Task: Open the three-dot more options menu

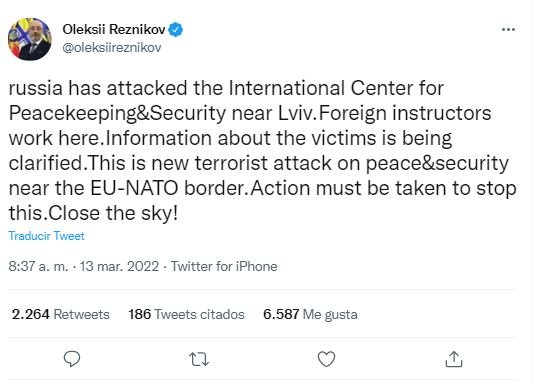Action: (x=508, y=30)
